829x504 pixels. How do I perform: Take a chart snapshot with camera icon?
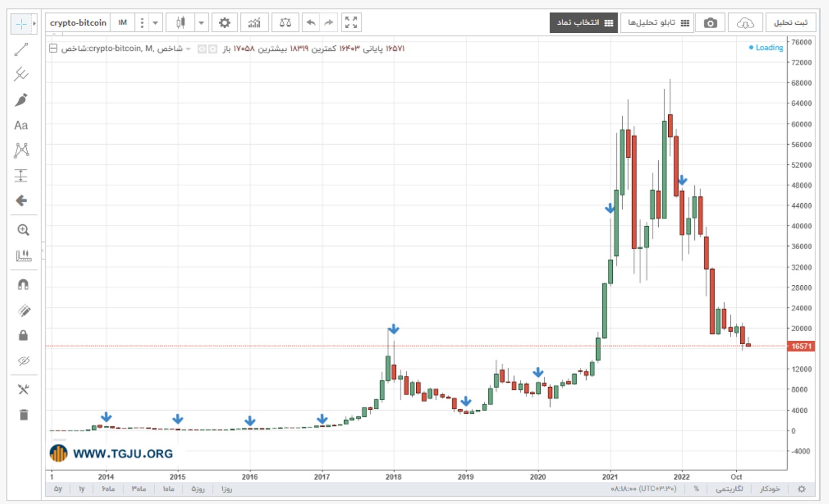click(711, 23)
